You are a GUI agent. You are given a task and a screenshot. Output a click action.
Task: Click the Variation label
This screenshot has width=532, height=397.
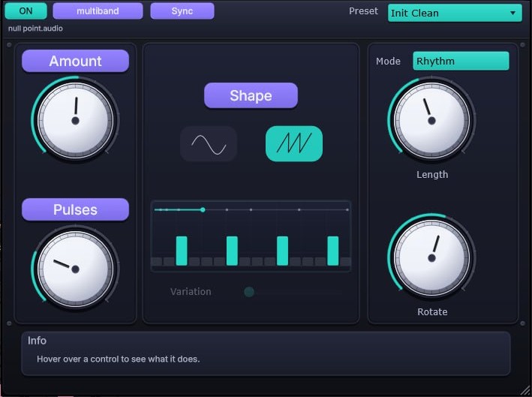tap(191, 292)
